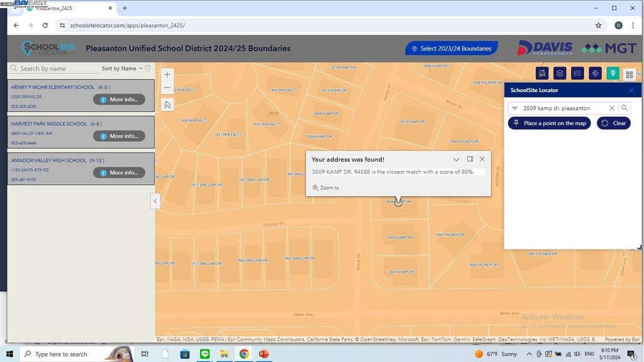Screen dimensions: 644x362
Task: Open Chrome three-dot menu
Action: (x=633, y=25)
